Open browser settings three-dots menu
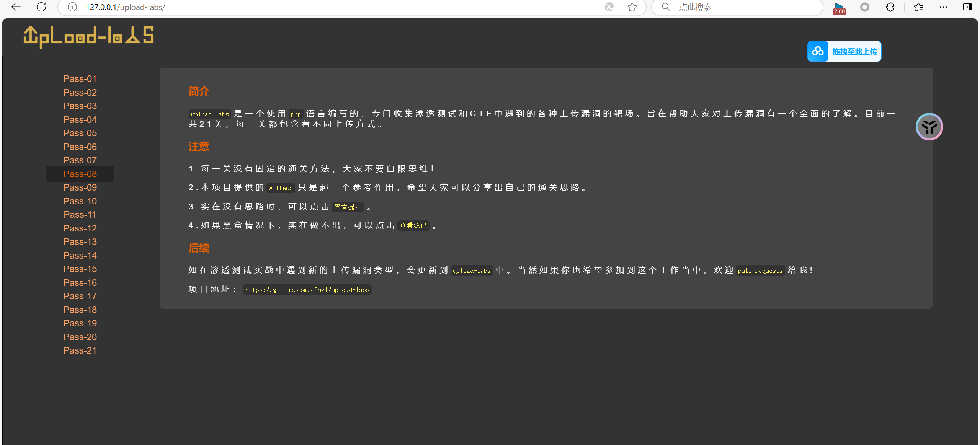 click(943, 7)
